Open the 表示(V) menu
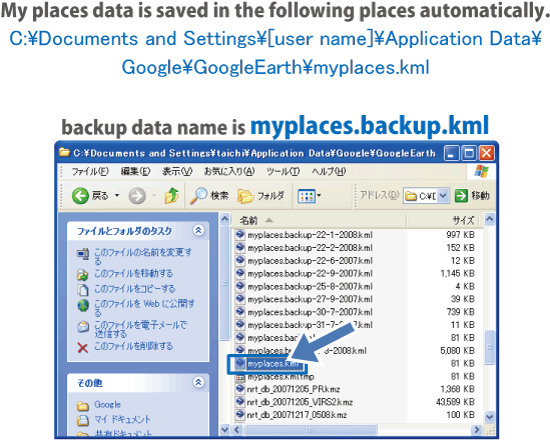This screenshot has width=550, height=440. click(177, 171)
